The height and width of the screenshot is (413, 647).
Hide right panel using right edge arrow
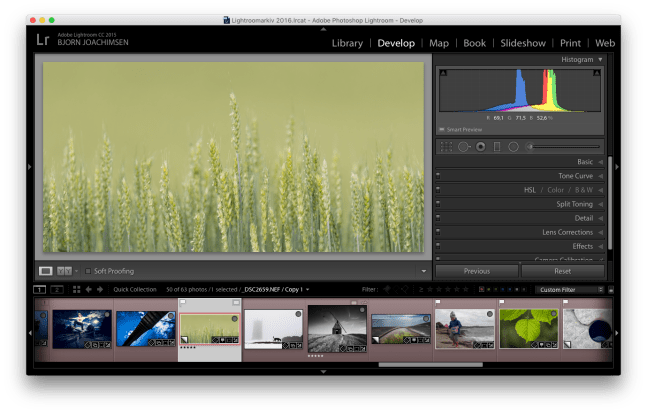pos(617,167)
